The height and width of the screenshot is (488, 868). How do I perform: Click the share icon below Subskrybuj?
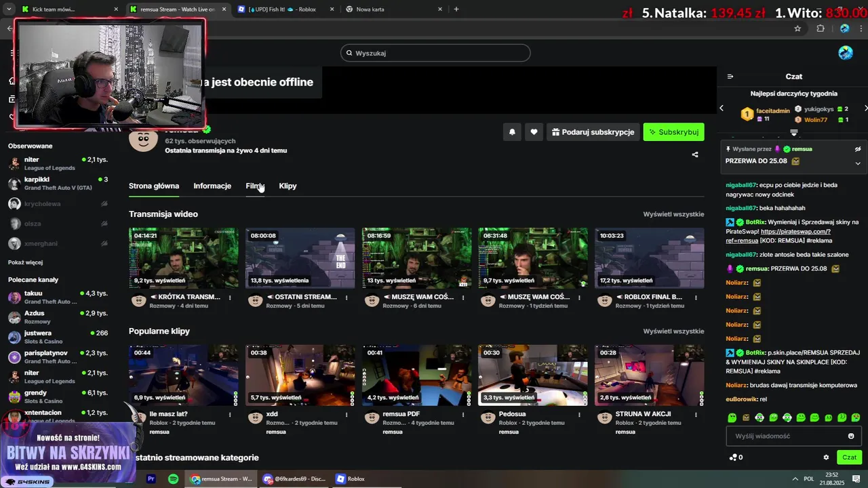click(695, 155)
